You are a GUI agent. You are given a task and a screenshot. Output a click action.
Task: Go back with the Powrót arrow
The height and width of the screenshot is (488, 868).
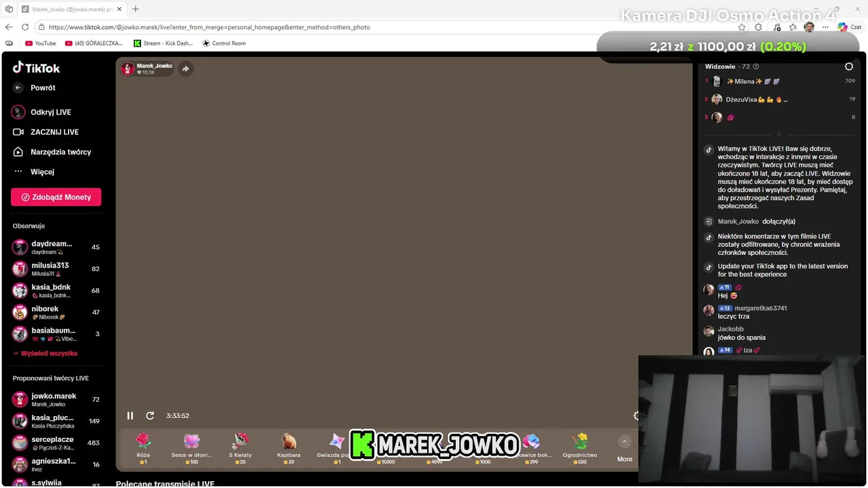(18, 87)
